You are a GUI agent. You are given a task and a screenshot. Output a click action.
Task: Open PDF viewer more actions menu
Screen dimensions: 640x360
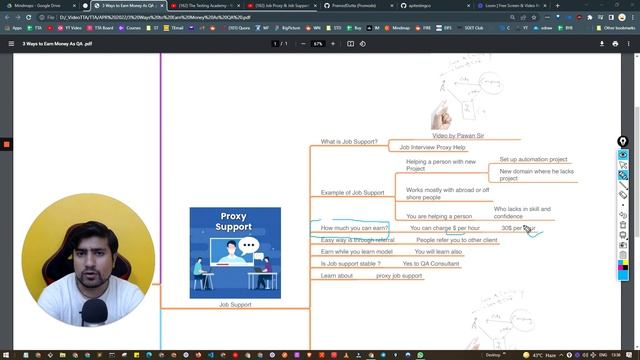click(x=629, y=44)
